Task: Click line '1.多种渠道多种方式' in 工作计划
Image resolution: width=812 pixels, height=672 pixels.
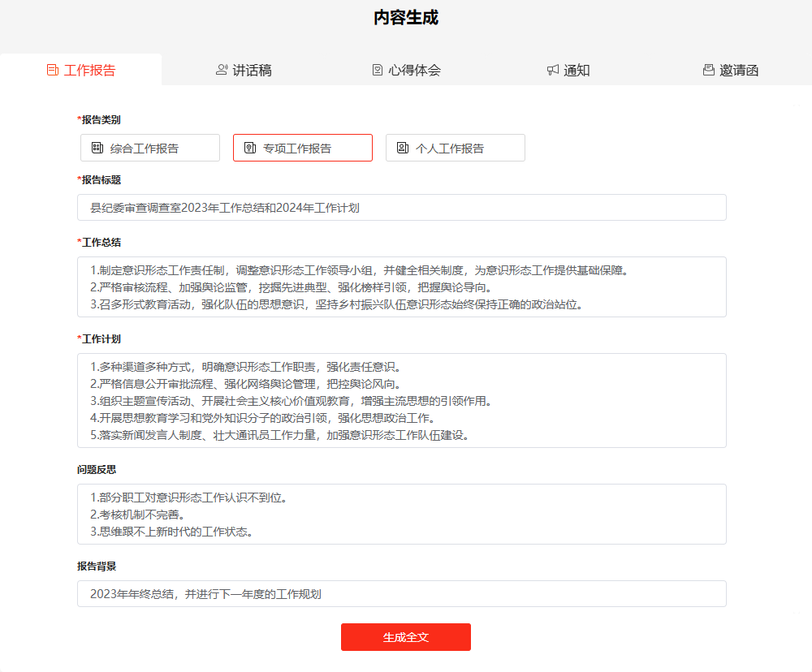Action: (x=245, y=367)
